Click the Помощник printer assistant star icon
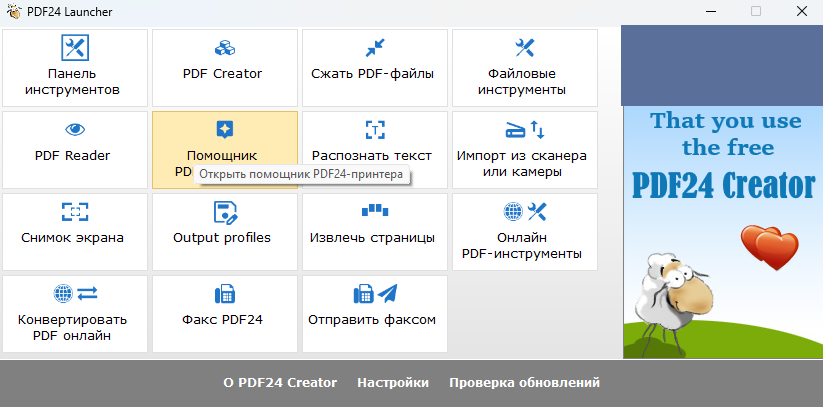The height and width of the screenshot is (407, 823). point(225,129)
